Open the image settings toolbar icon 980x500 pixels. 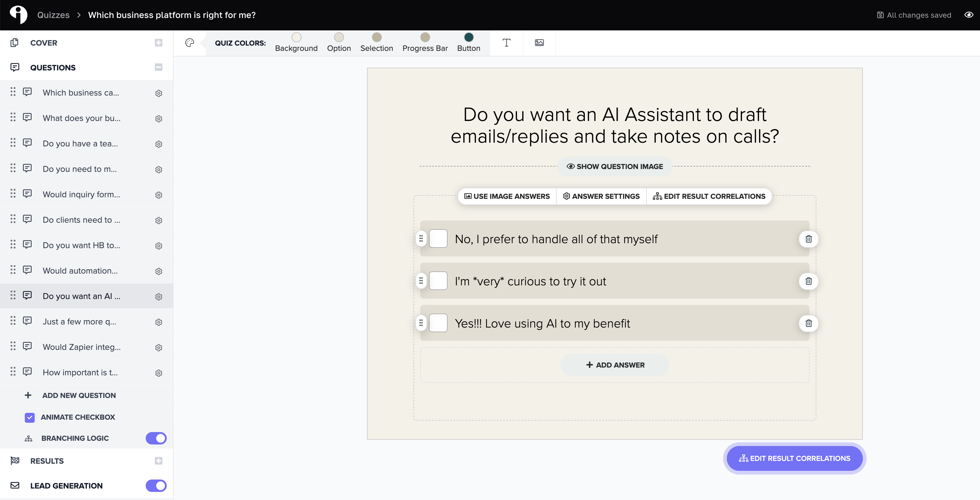point(539,43)
